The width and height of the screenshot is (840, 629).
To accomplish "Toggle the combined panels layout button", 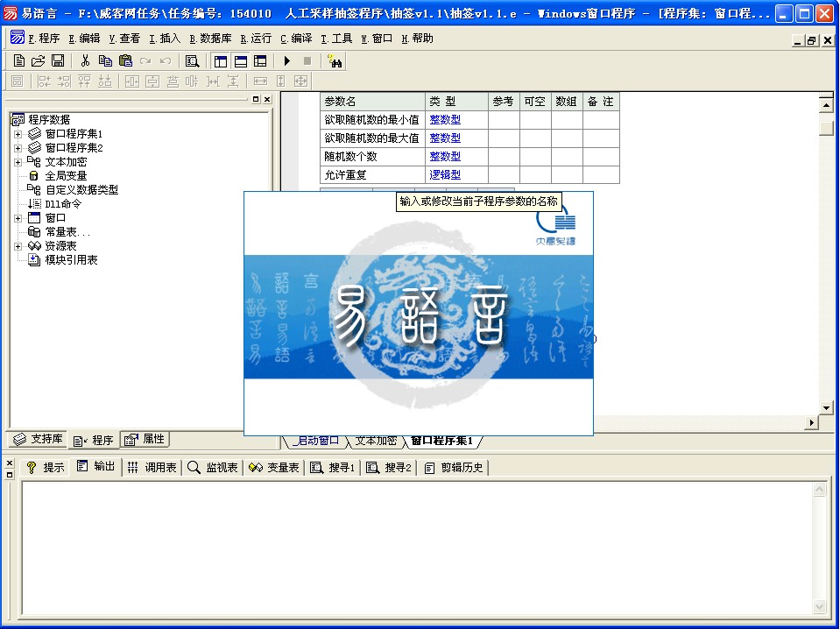I will pos(260,61).
